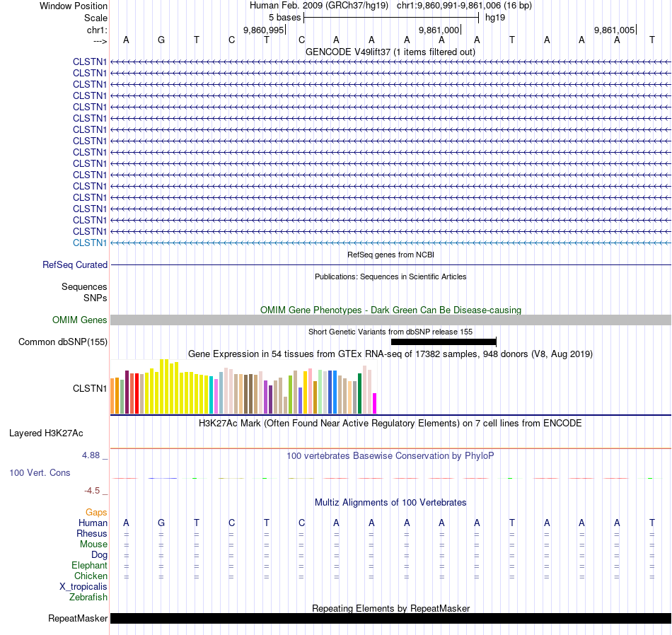The width and height of the screenshot is (672, 635).
Task: Click the Rhesus alignment row label
Action: (x=92, y=533)
